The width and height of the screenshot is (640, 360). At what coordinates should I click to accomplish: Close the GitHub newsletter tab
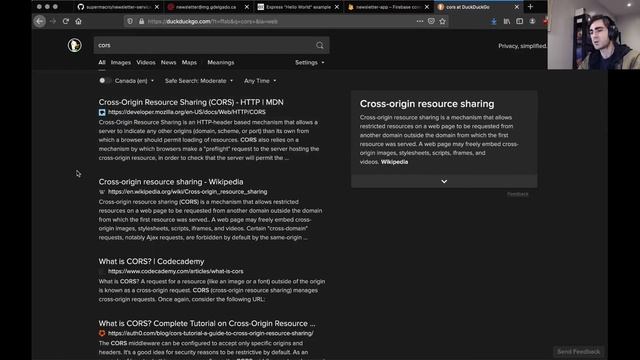157,7
